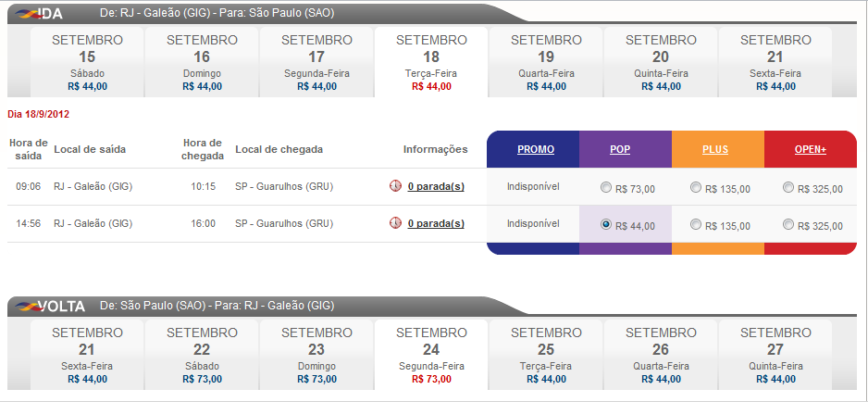Click the clock icon on the 09:06 flight

pyautogui.click(x=395, y=186)
